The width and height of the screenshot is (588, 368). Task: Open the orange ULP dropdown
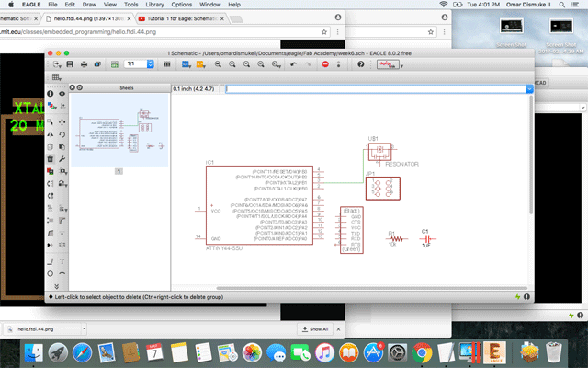pos(200,64)
